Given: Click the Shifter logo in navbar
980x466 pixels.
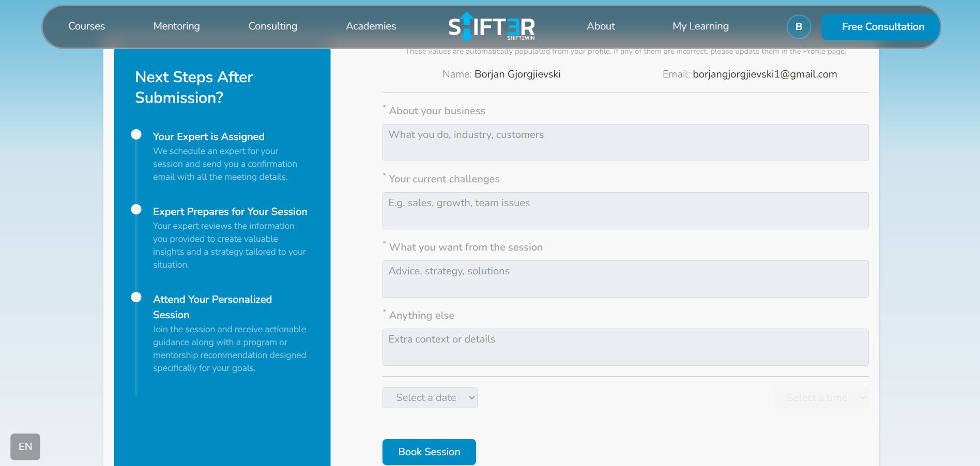Looking at the screenshot, I should 491,26.
